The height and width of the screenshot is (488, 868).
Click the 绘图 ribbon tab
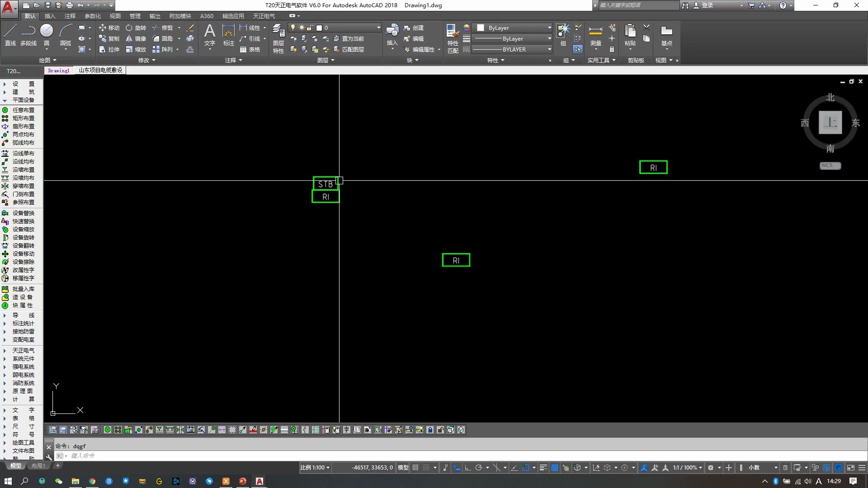point(47,60)
